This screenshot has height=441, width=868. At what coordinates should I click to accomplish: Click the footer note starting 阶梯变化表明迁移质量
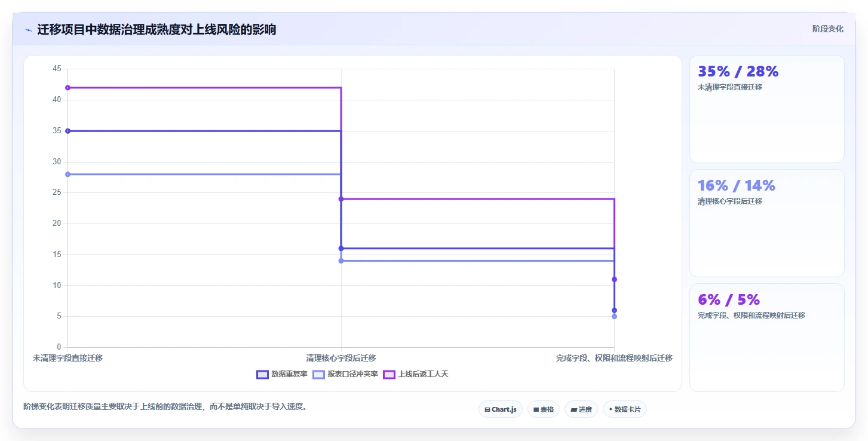(165, 407)
